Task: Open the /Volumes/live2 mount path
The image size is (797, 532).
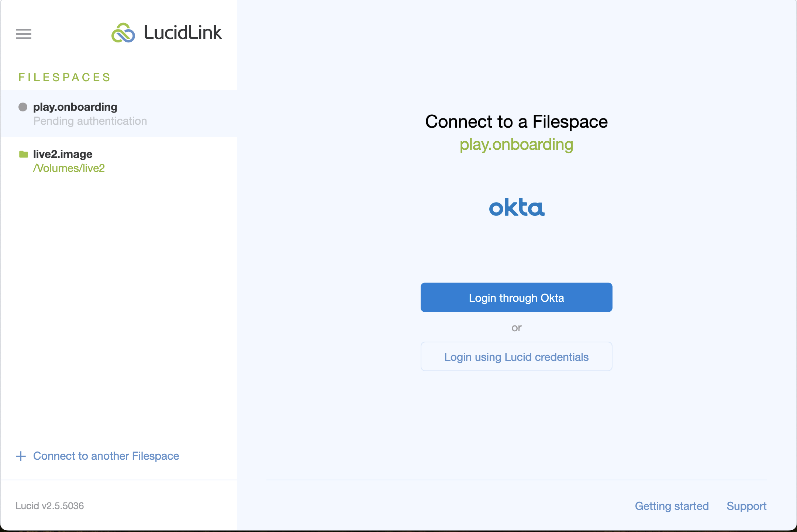Action: pyautogui.click(x=69, y=168)
